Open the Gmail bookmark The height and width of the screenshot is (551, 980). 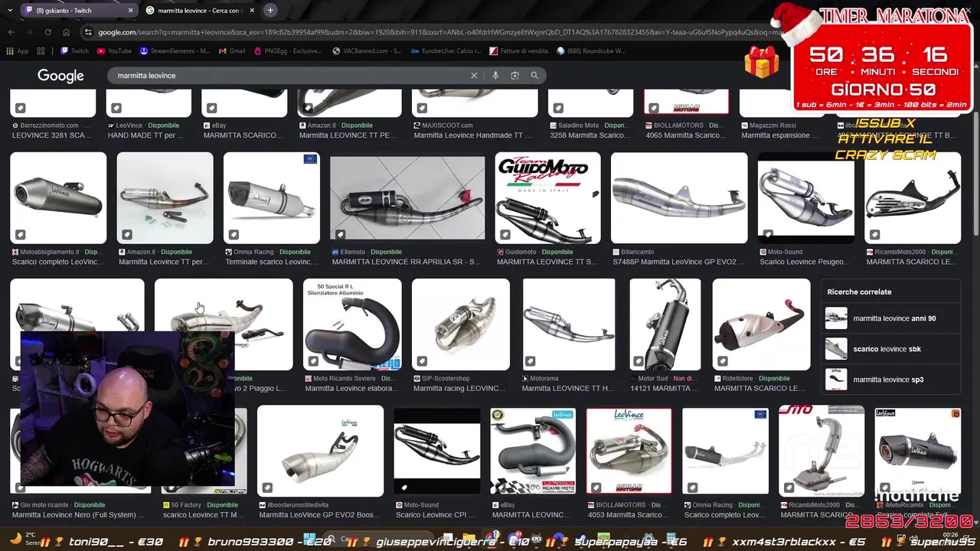point(232,51)
